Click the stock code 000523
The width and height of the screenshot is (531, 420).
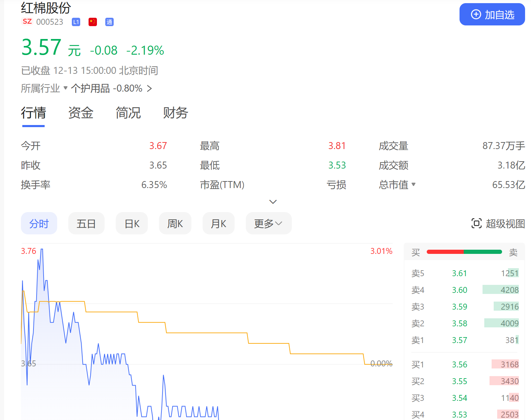tap(50, 22)
